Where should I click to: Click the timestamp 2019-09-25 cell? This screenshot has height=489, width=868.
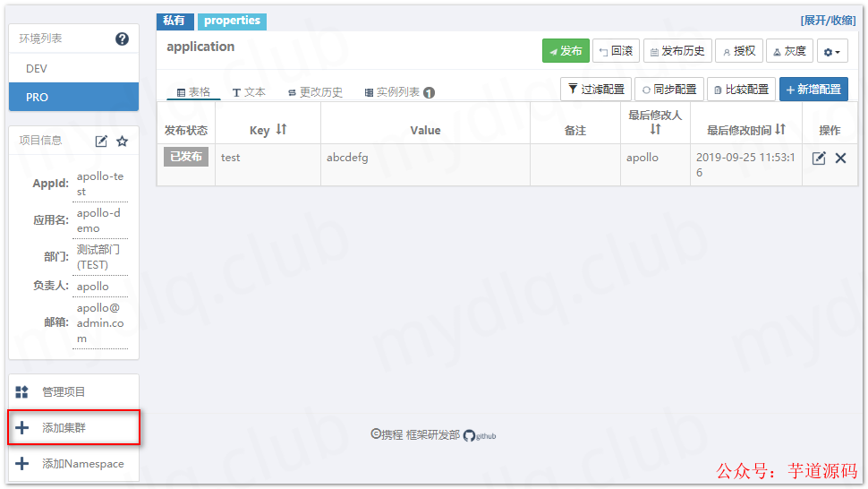pos(745,165)
